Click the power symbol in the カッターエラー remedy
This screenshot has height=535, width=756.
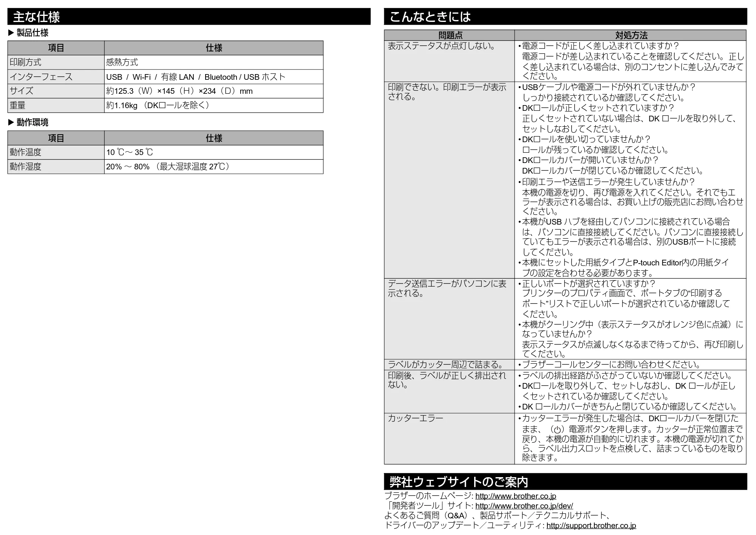[x=557, y=430]
